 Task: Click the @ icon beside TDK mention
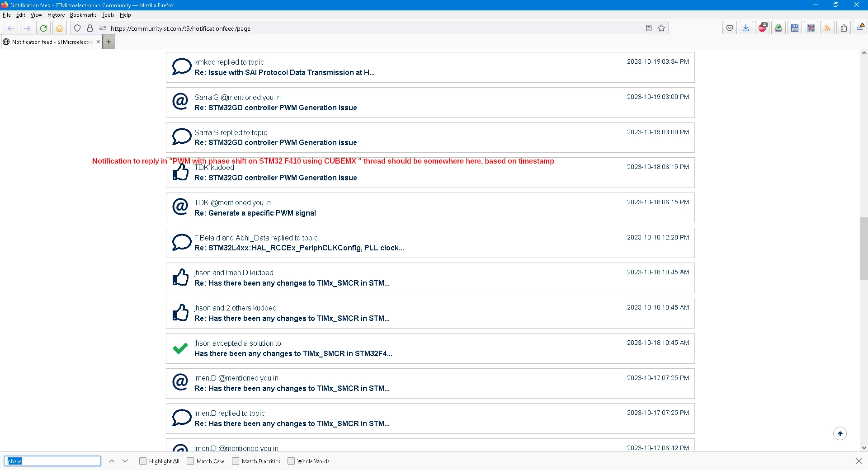coord(180,207)
